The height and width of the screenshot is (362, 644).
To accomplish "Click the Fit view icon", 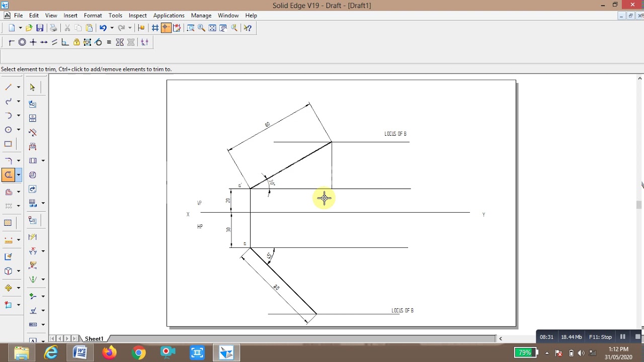I will pos(212,28).
